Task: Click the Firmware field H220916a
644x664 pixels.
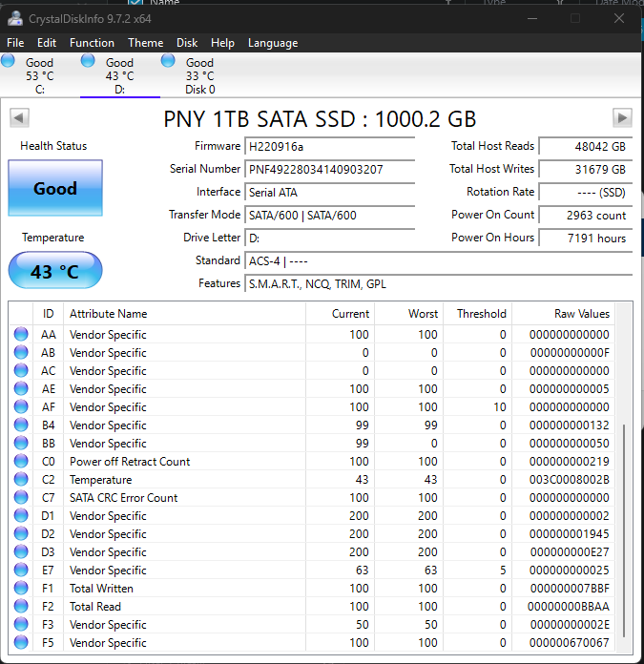Action: 330,147
